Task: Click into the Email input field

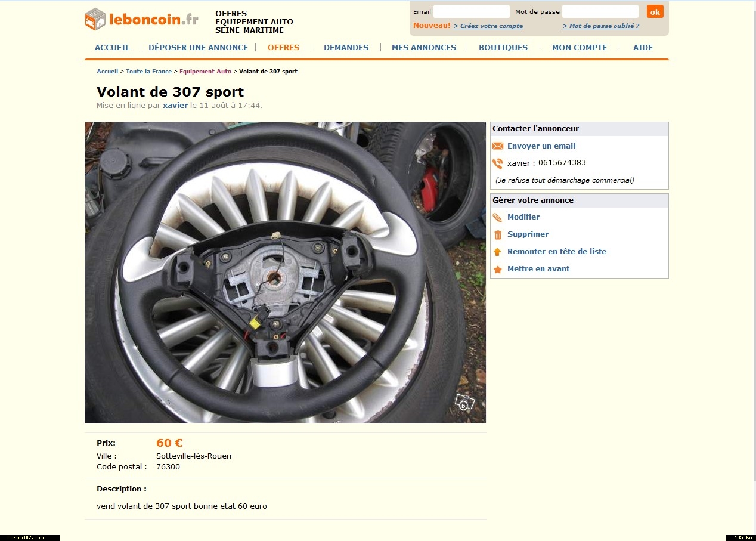Action: [x=472, y=11]
